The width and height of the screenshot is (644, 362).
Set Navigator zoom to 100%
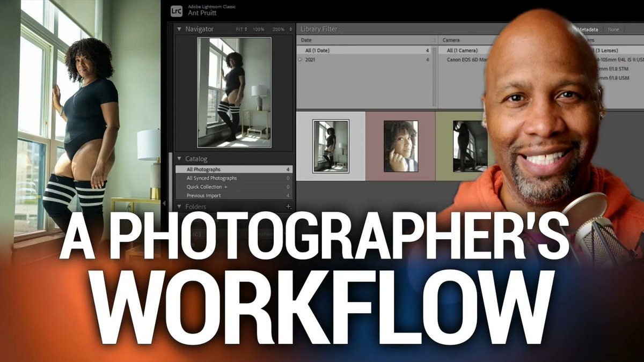pyautogui.click(x=259, y=29)
